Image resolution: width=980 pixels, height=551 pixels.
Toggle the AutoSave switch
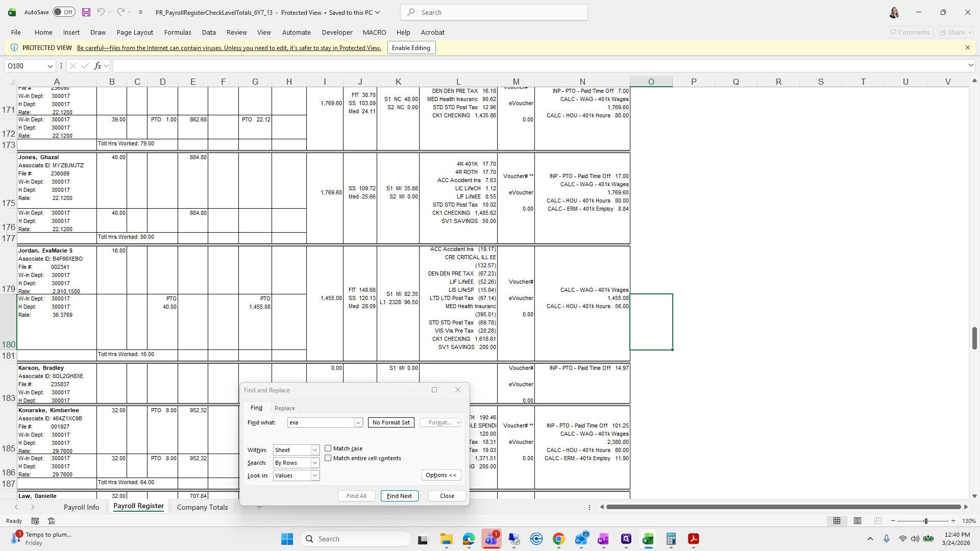coord(64,12)
